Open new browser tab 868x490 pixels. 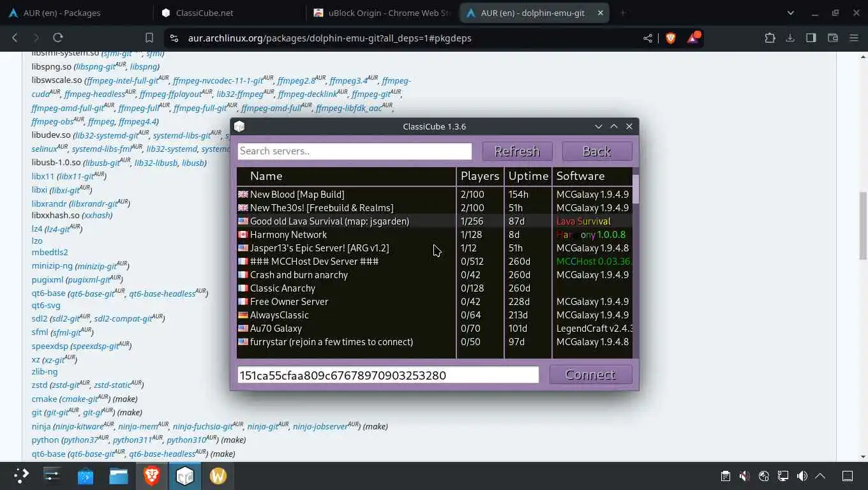tap(623, 13)
